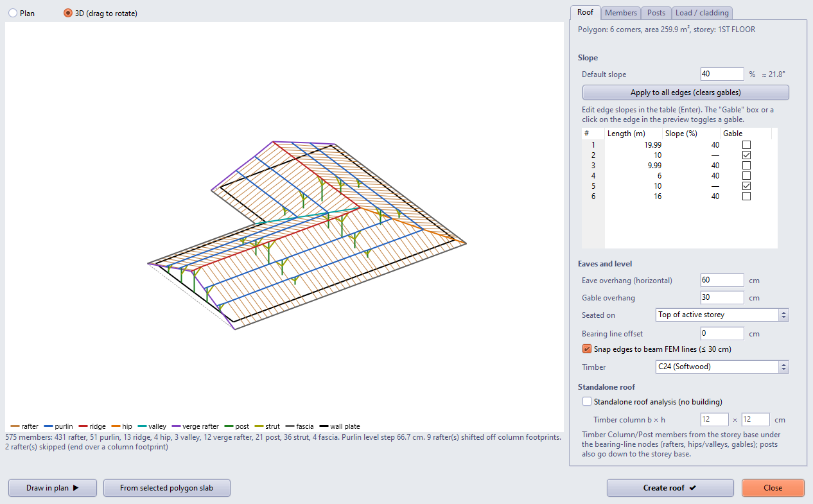Viewport: 813px width, 504px height.
Task: Click the Length (m) column header
Action: coord(633,134)
